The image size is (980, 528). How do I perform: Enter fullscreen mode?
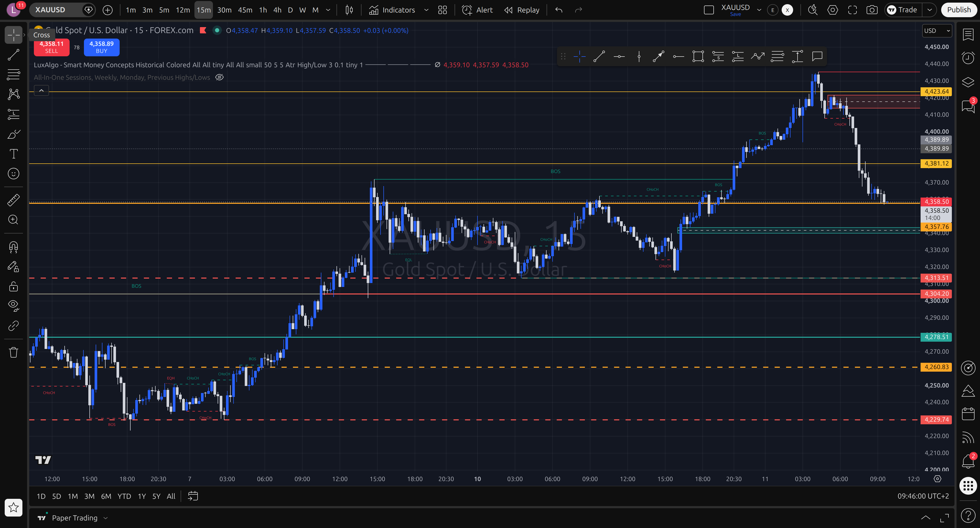pyautogui.click(x=852, y=10)
